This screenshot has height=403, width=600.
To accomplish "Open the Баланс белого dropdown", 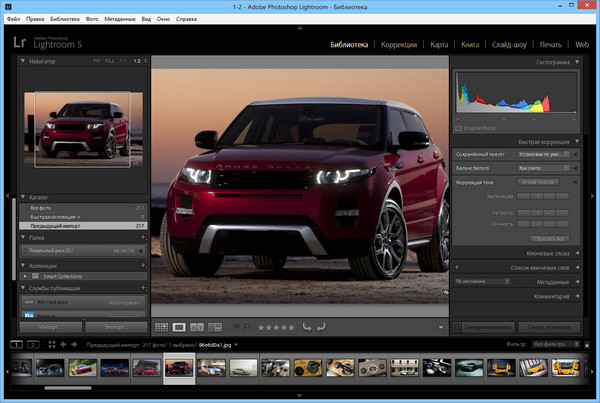I will (544, 168).
